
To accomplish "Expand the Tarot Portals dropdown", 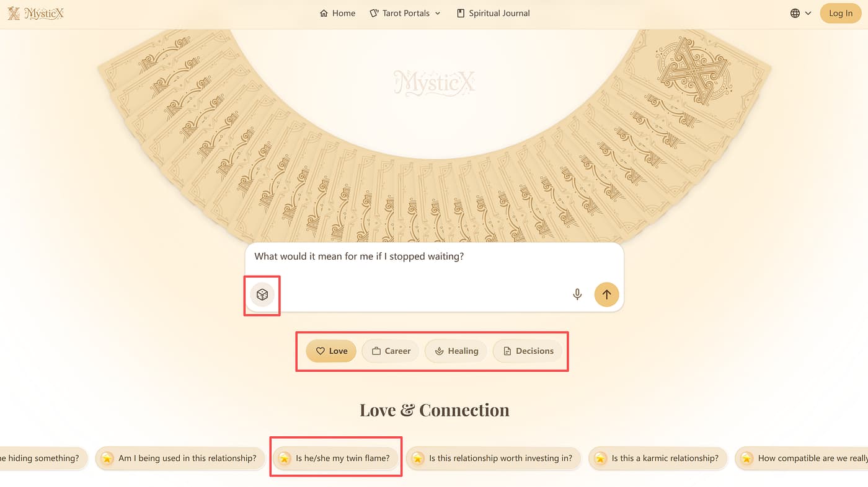I will coord(405,13).
